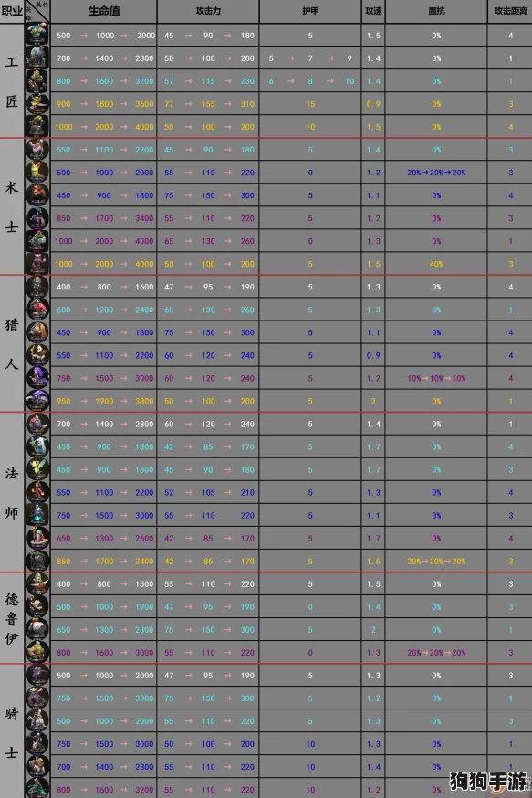
Task: Click the 攻击力 column header
Action: tap(208, 11)
